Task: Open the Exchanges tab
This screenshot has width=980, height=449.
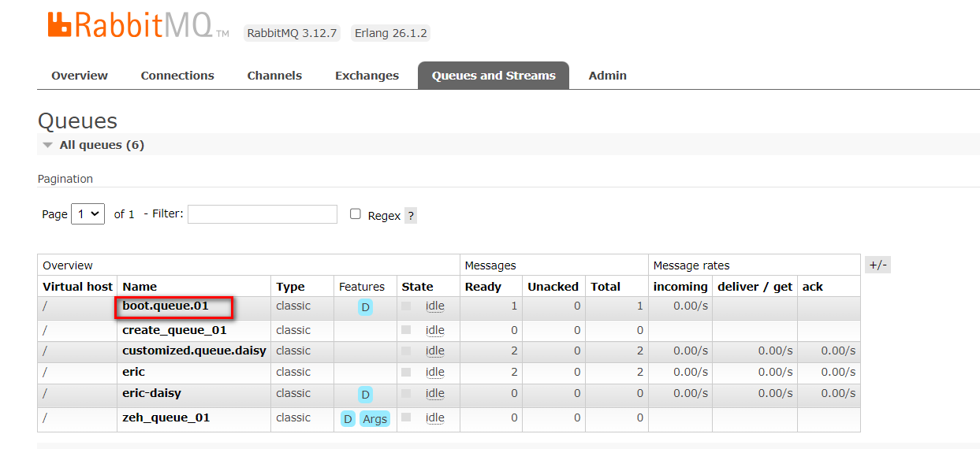Action: pyautogui.click(x=367, y=76)
